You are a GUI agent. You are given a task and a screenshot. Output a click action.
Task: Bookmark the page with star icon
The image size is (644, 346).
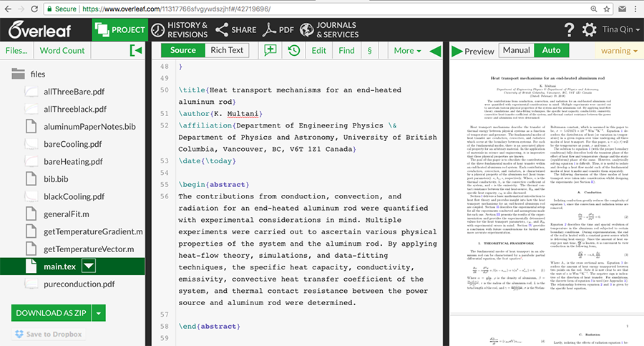pos(606,9)
